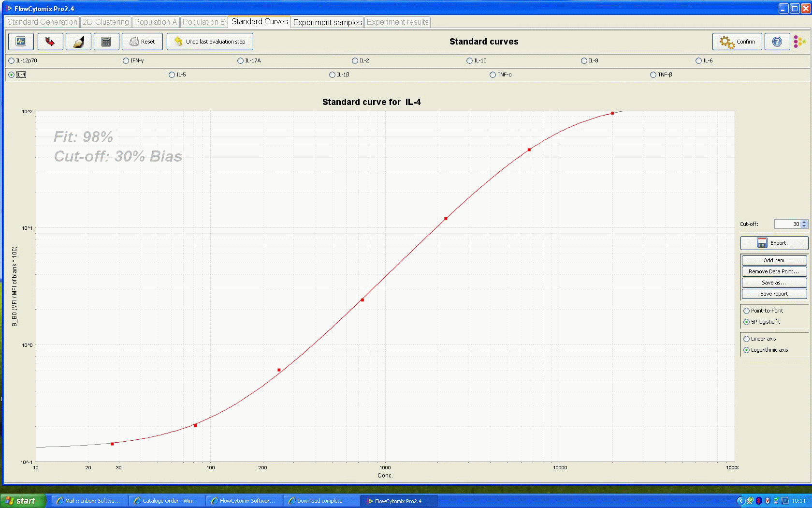Open Standard Generation tab
Screen dimensions: 812x508
(42, 22)
